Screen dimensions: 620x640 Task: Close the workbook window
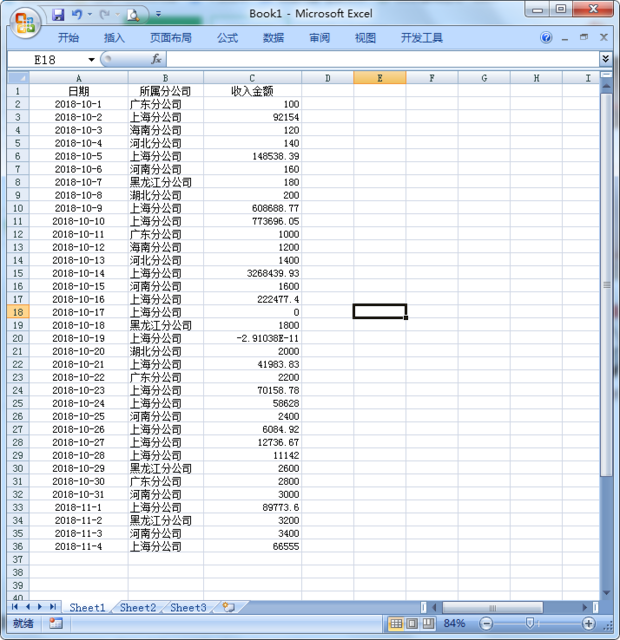click(604, 38)
